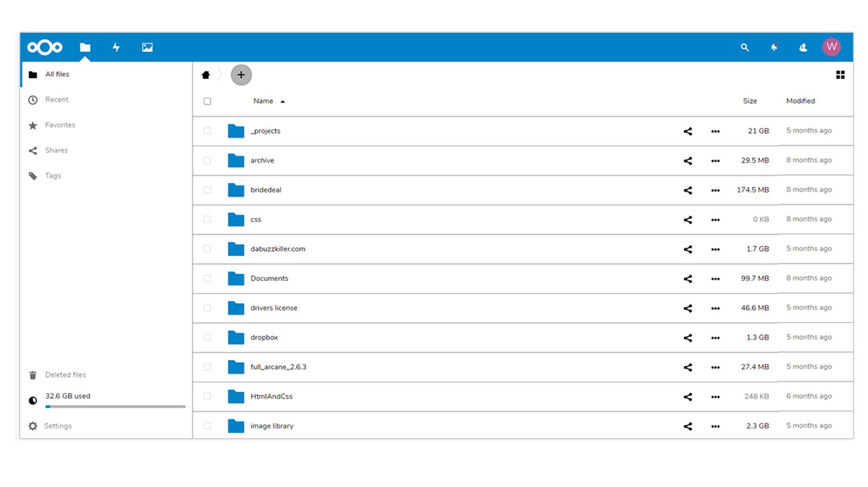Viewport: 868px width, 487px height.
Task: Open notifications via the bell icon
Action: click(x=773, y=47)
